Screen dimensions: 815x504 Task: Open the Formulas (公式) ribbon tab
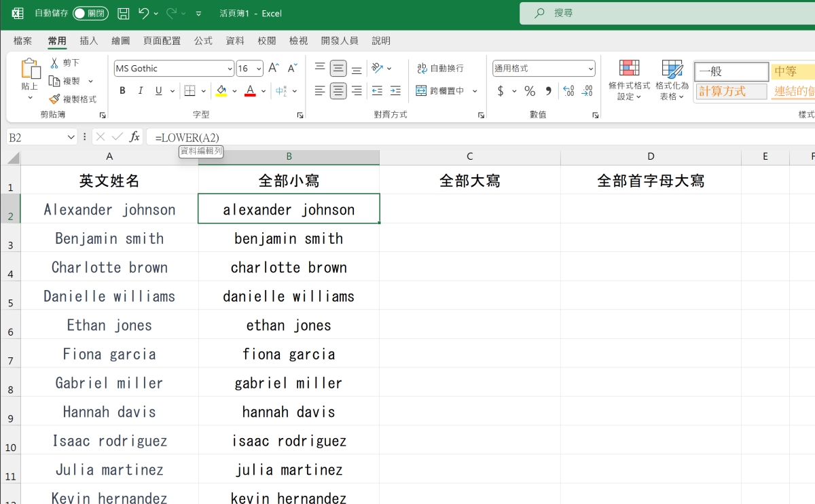coord(203,41)
